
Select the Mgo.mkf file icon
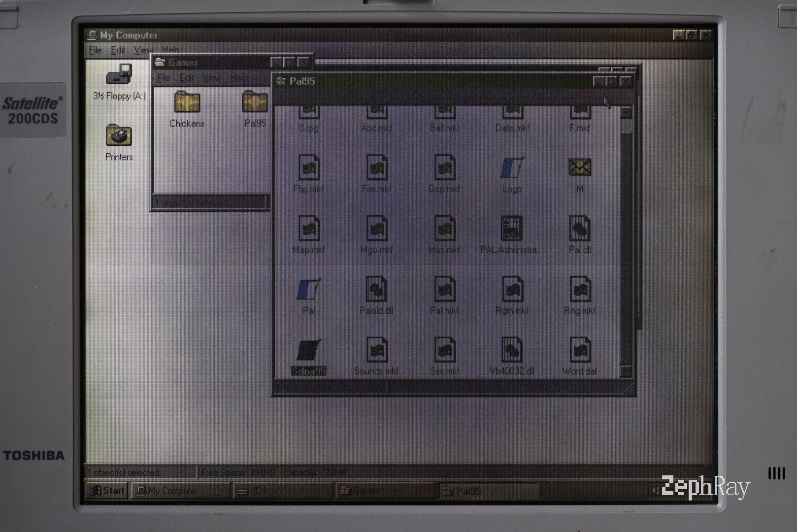(377, 229)
